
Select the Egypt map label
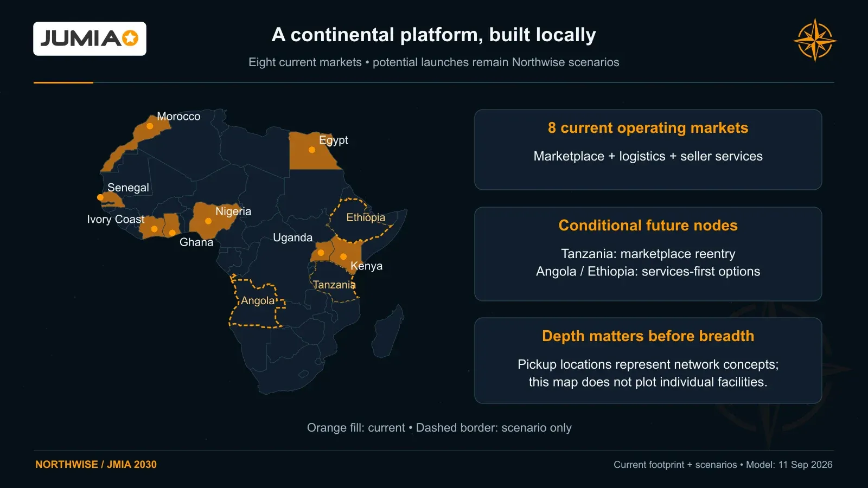tap(334, 140)
